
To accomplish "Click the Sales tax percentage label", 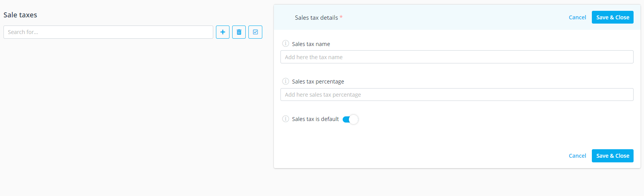I will coord(318,82).
